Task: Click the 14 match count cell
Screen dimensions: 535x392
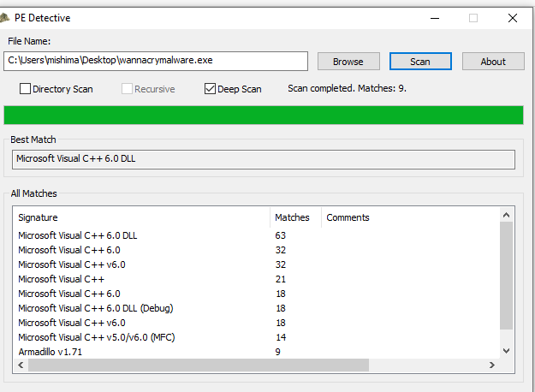Action: pyautogui.click(x=281, y=337)
